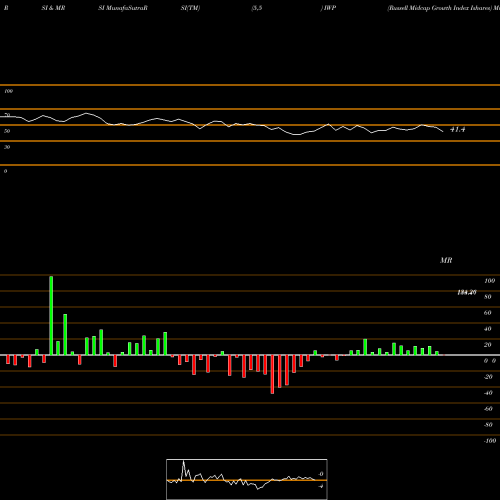The image size is (500, 500).
Task: Click the RSI current value '41.4'
Action: 458,130
